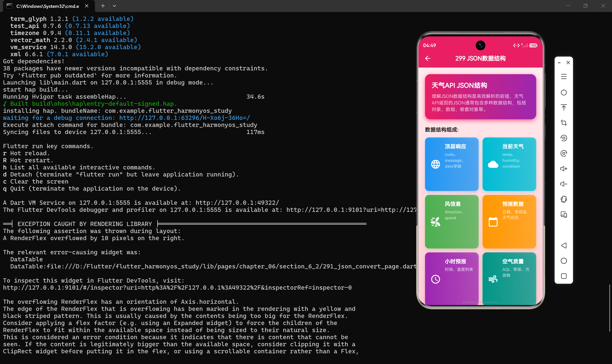Click the emulator circle Home navigation icon
The image size is (612, 364).
click(x=564, y=261)
